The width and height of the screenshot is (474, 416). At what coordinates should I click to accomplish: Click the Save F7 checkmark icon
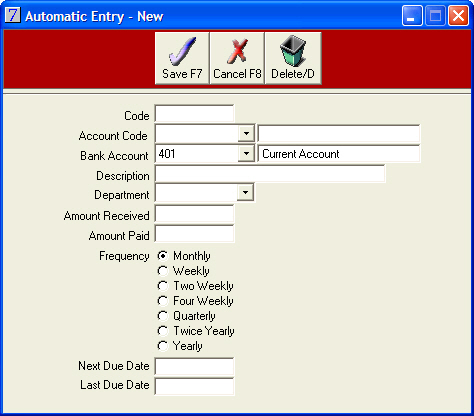tap(182, 51)
